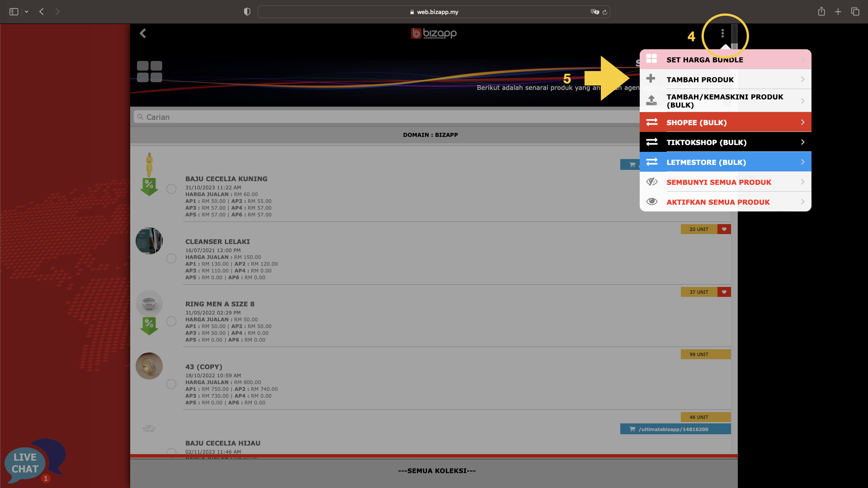
Task: Click discount badge under Baju Cecelia Kuning
Action: click(x=149, y=187)
